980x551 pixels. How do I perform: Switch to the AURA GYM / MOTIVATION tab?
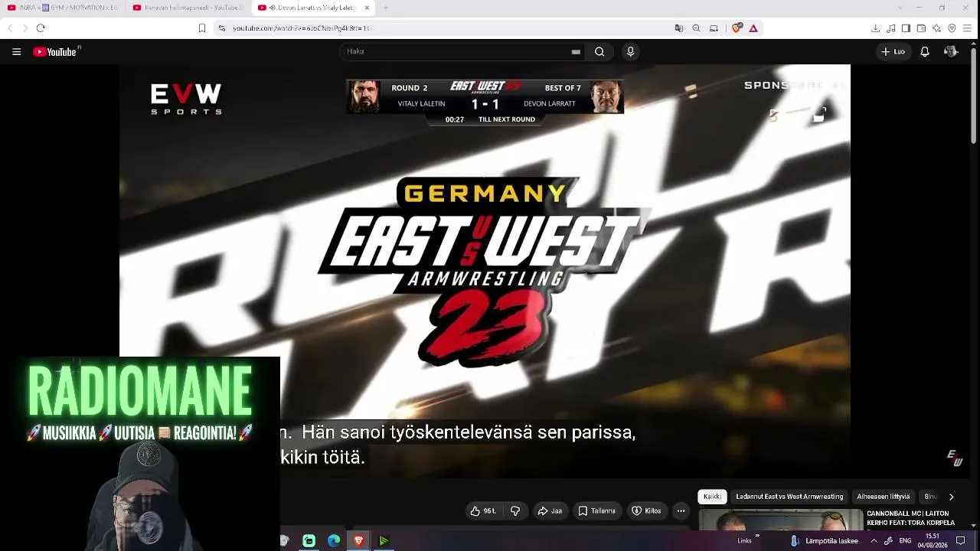click(x=63, y=8)
